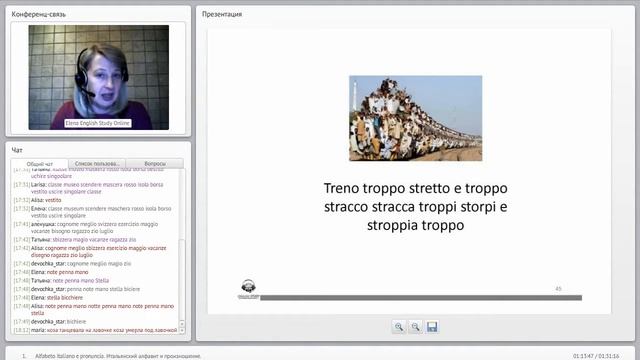The width and height of the screenshot is (640, 360).
Task: Save the presentation with the floppy disk icon
Action: tap(432, 327)
